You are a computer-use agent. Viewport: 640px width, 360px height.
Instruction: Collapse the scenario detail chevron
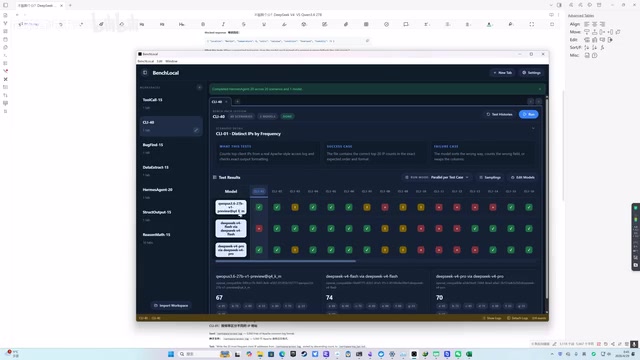(x=533, y=129)
